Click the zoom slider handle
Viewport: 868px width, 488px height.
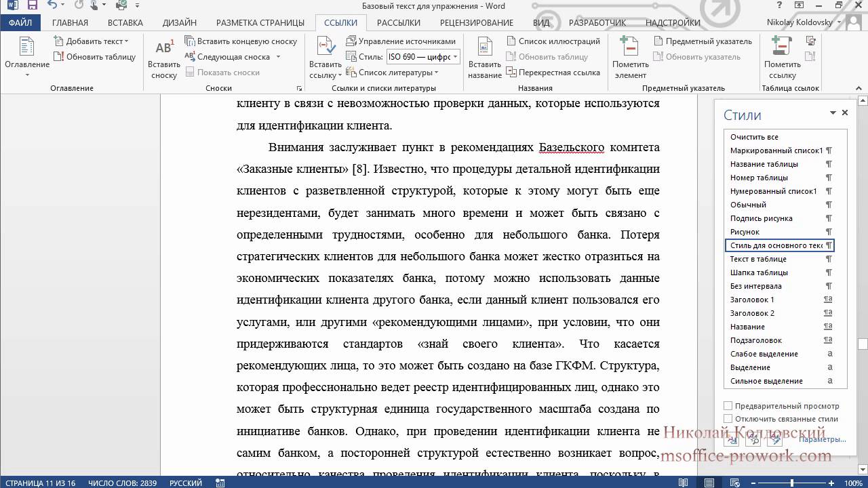[793, 483]
